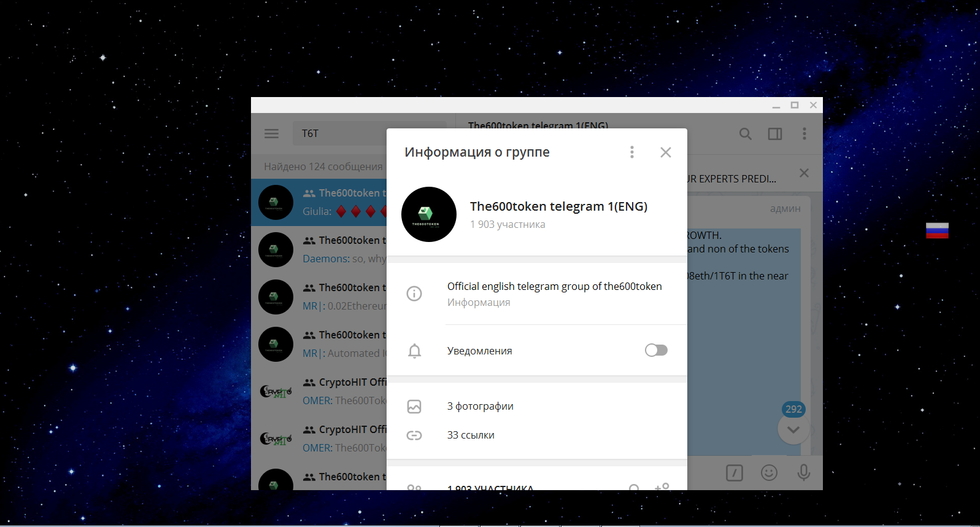This screenshot has width=980, height=527.
Task: Open result MR|: 0.02Ethereum message
Action: click(x=319, y=297)
